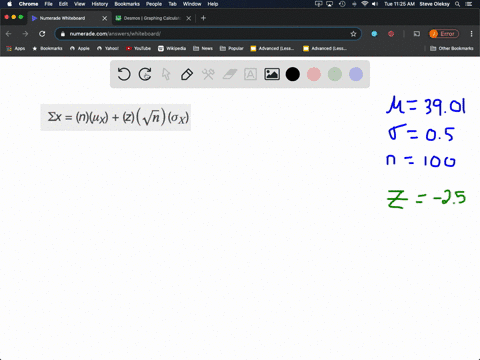Image resolution: width=480 pixels, height=360 pixels.
Task: Open the People menu
Action: pyautogui.click(x=154, y=4)
